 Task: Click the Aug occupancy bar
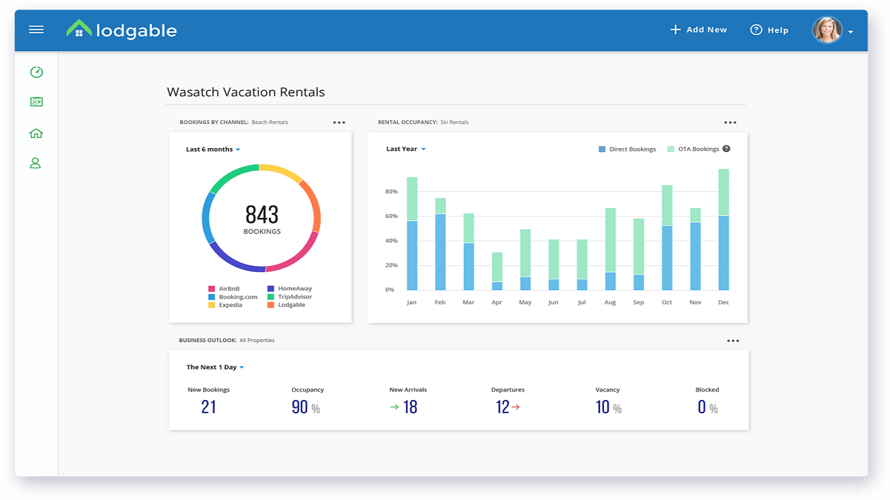610,249
